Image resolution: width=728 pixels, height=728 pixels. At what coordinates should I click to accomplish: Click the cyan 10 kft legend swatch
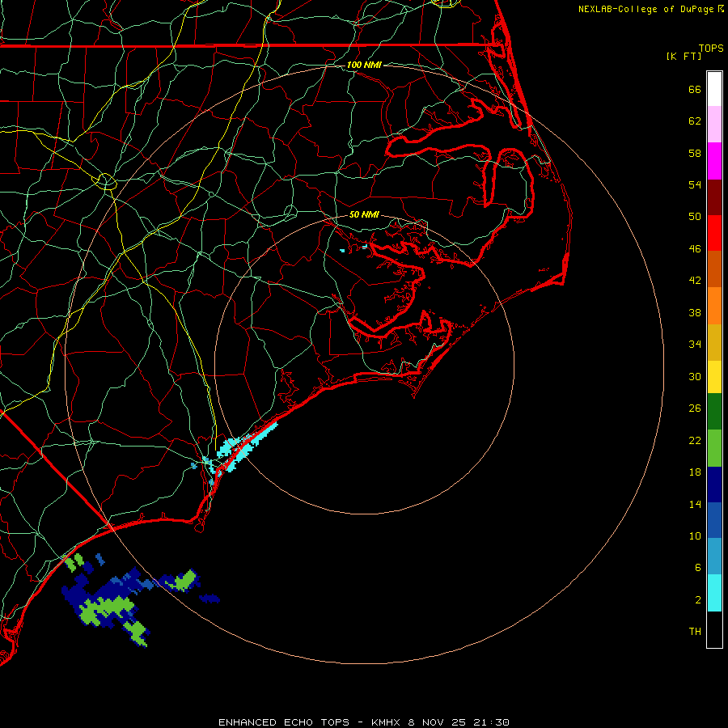tap(714, 593)
